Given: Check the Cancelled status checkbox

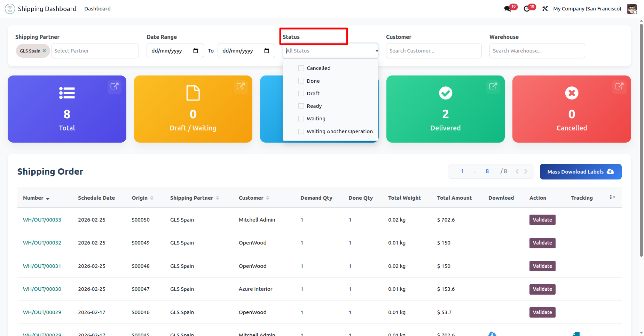Looking at the screenshot, I should click(x=301, y=68).
